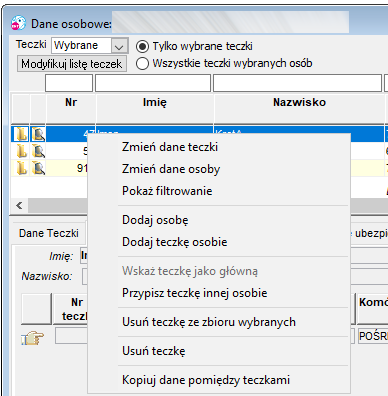
Task: Click the cell showing 91 in Nr column
Action: [x=67, y=168]
